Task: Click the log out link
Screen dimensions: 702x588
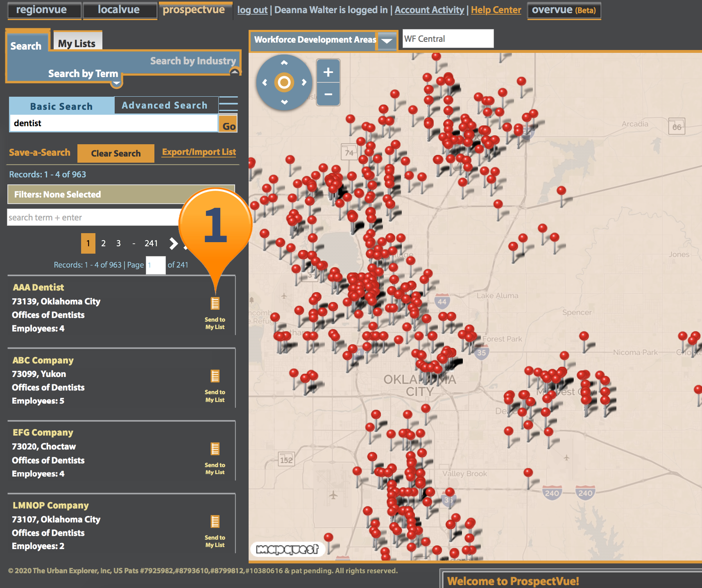Action: click(x=252, y=10)
